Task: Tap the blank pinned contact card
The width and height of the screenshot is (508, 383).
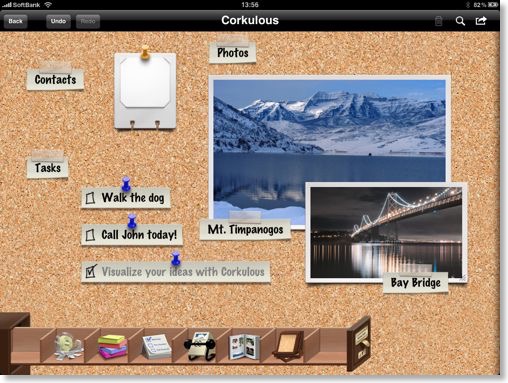Action: (145, 90)
